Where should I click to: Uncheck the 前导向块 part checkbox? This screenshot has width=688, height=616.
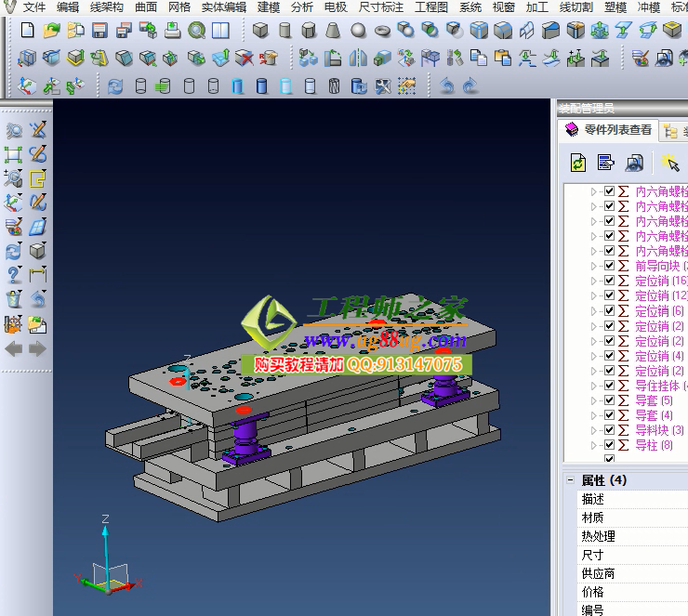click(609, 266)
